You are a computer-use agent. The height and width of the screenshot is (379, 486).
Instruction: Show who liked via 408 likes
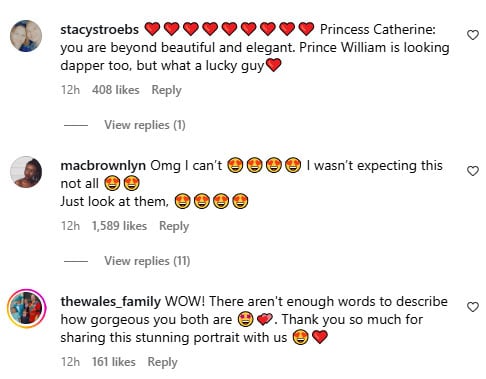(116, 90)
